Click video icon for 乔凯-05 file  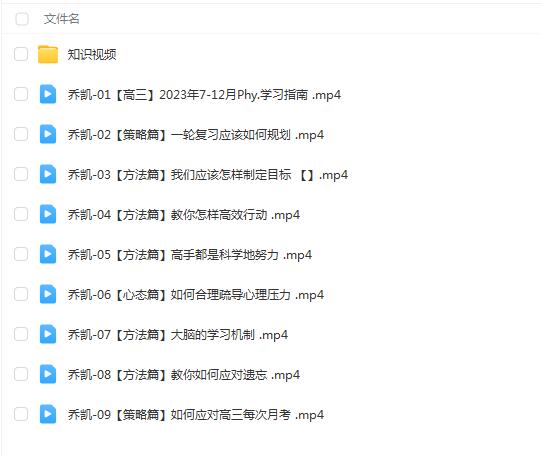coord(48,254)
